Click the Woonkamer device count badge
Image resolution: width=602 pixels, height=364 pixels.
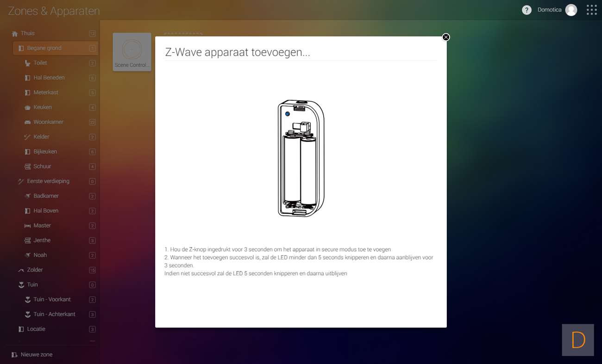pyautogui.click(x=92, y=122)
